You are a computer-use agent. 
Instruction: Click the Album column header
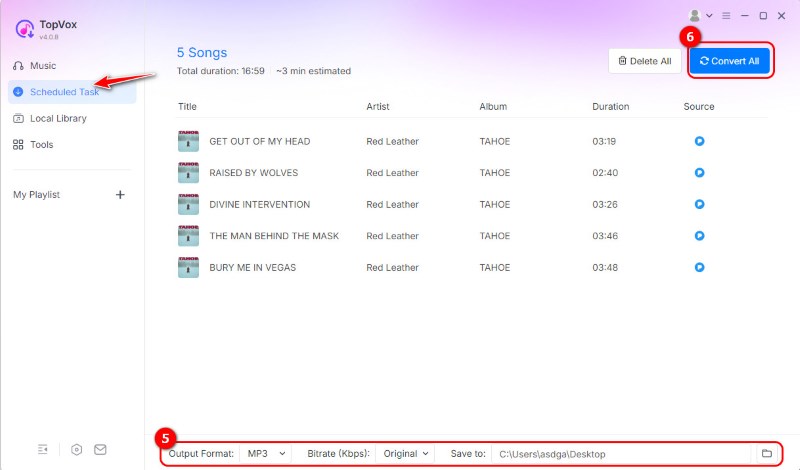[x=493, y=107]
